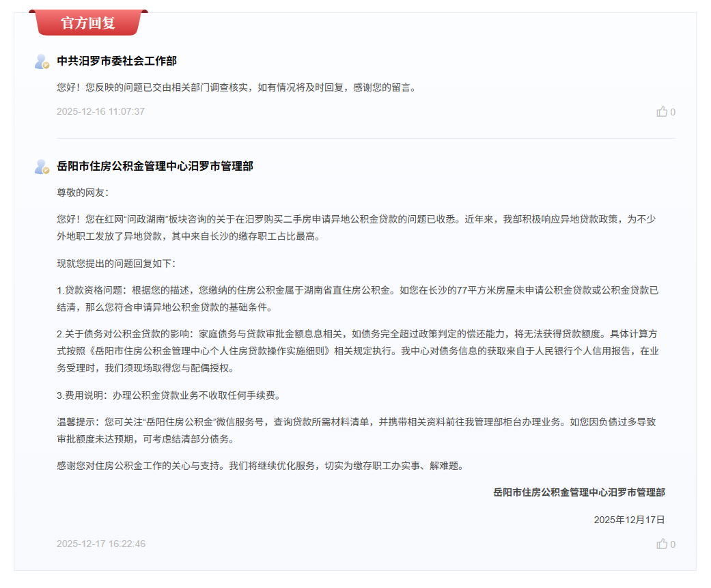Click thumbs-up on the 公积金管理中心 reply
Viewport: 711px width, 588px height.
click(x=662, y=544)
